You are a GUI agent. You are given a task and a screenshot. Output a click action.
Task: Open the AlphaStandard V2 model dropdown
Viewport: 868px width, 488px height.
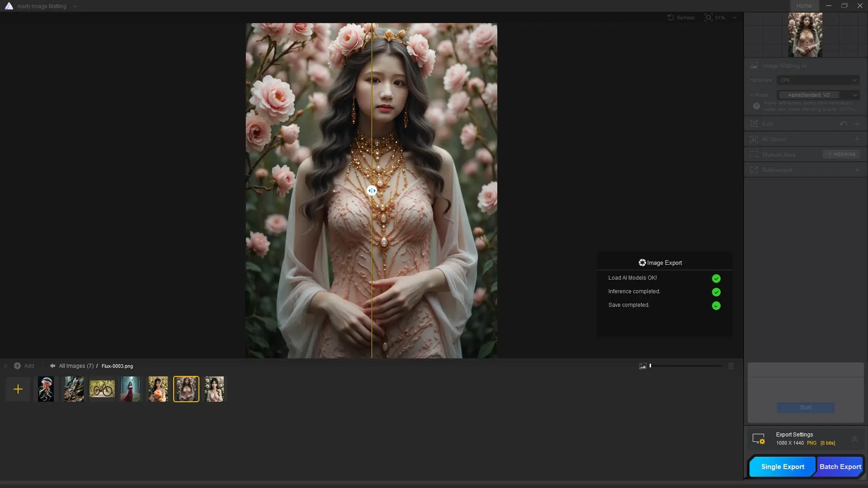818,95
